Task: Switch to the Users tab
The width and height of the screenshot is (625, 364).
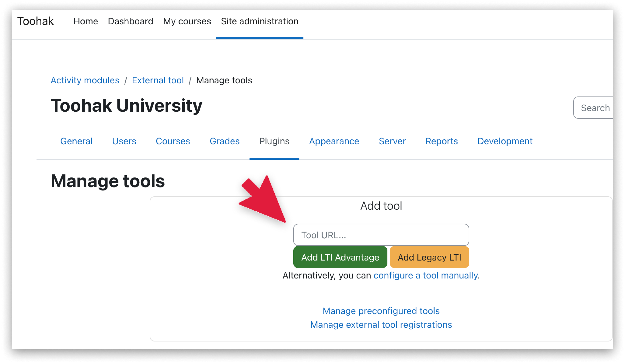Action: tap(124, 141)
